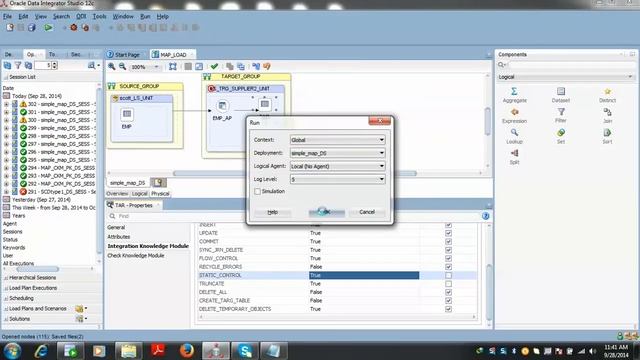The width and height of the screenshot is (640, 360).
Task: Click the filter icon in Operator panel
Action: click(18, 65)
